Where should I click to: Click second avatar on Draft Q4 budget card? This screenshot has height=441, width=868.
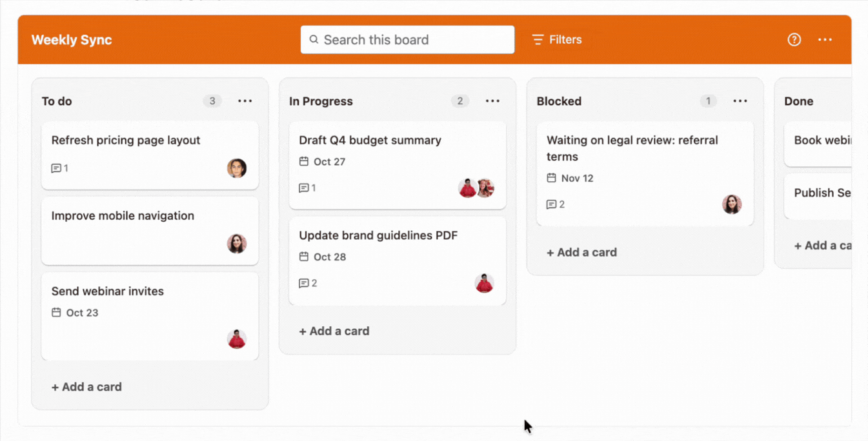click(486, 188)
